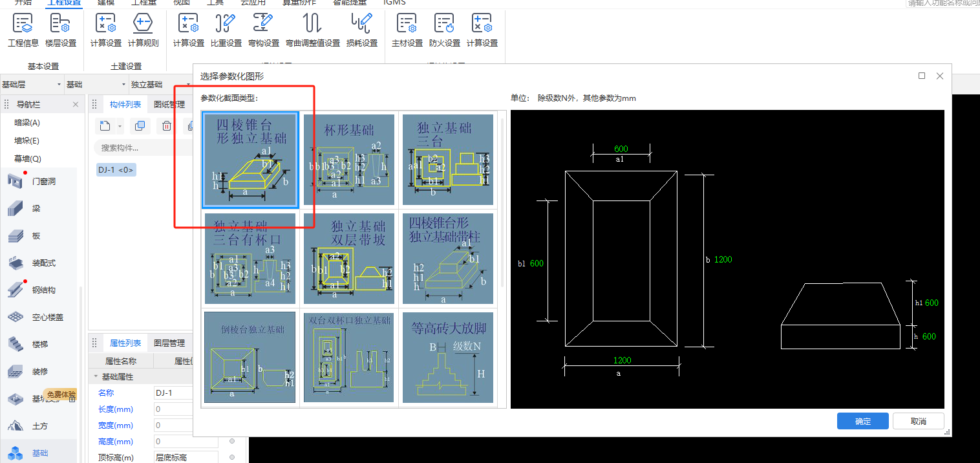This screenshot has height=463, width=980.
Task: Open 比重设置 in the ribbon
Action: click(226, 31)
